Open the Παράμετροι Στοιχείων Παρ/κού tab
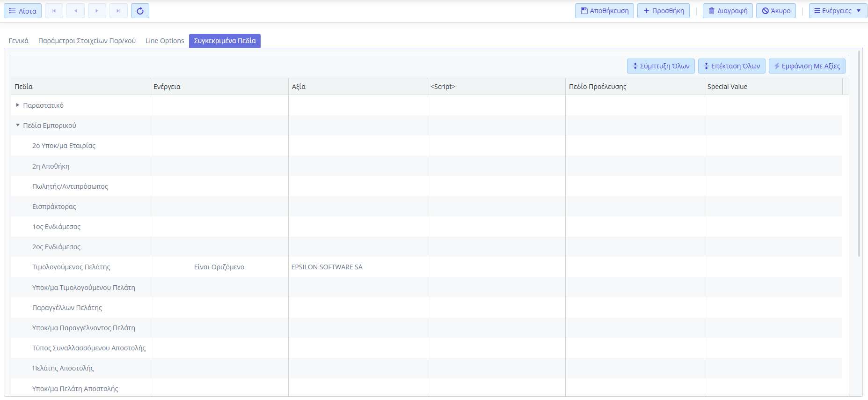868x400 pixels. tap(87, 41)
